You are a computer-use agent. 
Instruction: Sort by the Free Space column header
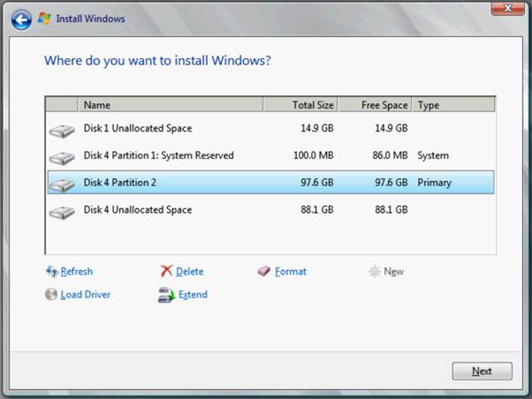tap(375, 105)
